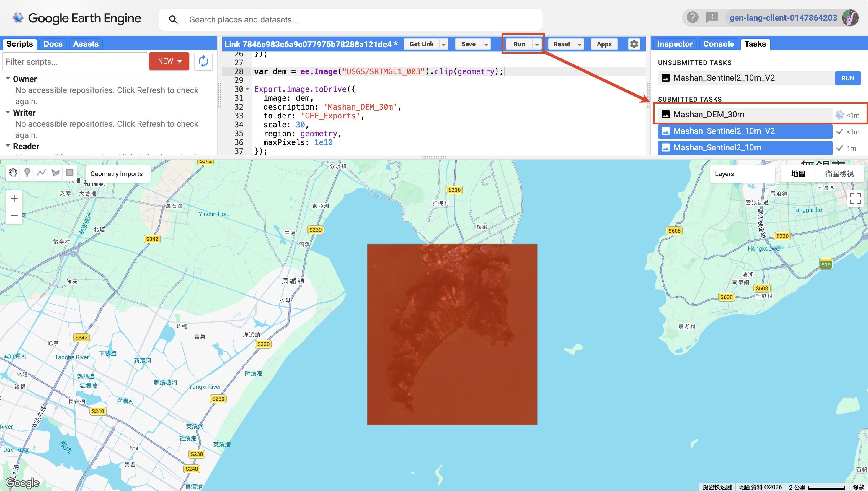Open the code editor settings gear
868x491 pixels.
[x=634, y=44]
